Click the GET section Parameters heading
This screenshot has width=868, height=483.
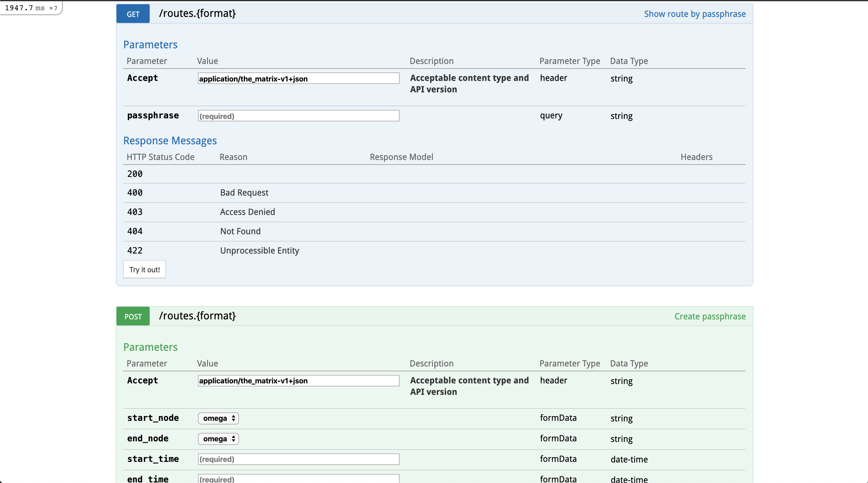pyautogui.click(x=150, y=44)
